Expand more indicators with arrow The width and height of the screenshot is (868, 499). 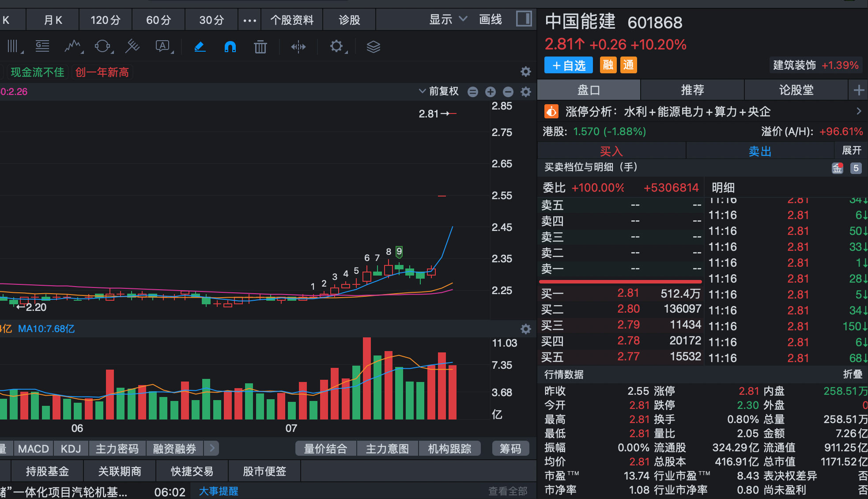[212, 448]
